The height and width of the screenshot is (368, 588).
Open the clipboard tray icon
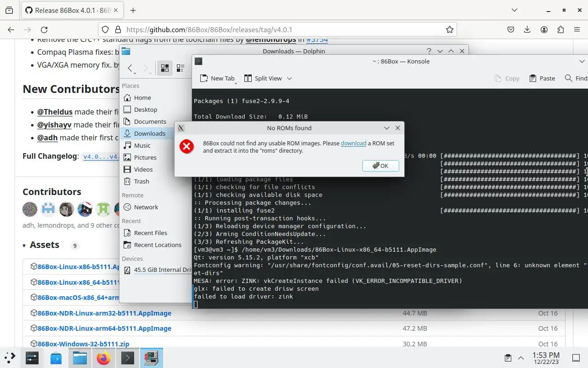(508, 358)
